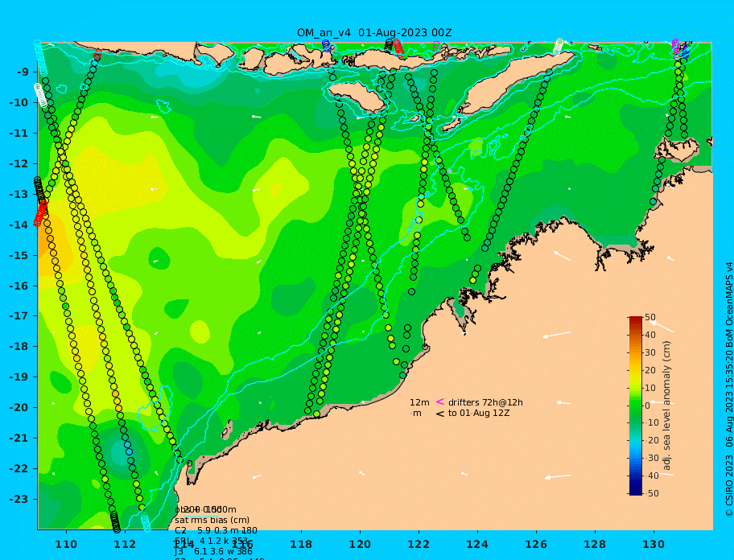
Task: Click the black arrow legend symbol
Action: point(440,414)
